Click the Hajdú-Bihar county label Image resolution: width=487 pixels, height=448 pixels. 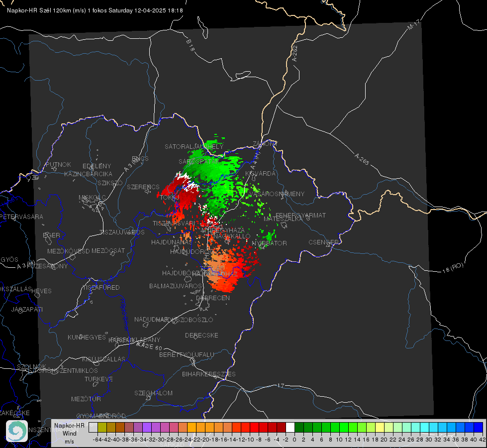point(124,315)
